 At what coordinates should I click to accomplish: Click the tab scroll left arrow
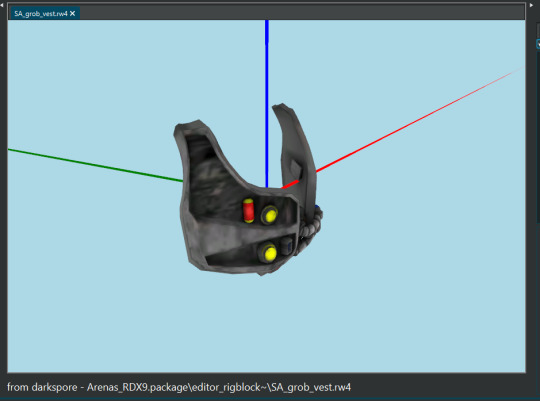(2, 5)
